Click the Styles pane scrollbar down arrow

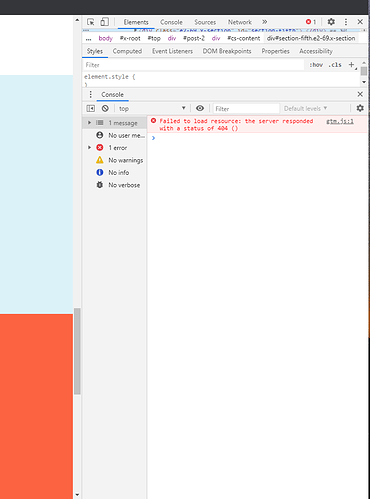[364, 82]
